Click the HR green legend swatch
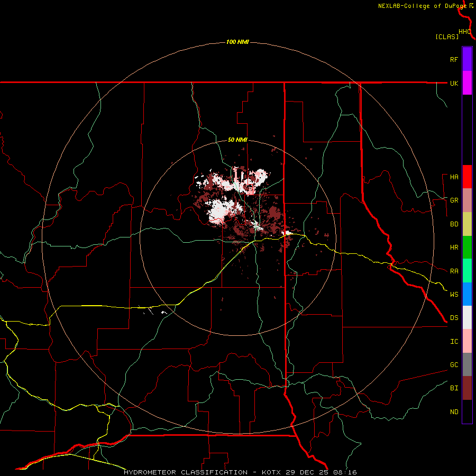 tap(467, 248)
